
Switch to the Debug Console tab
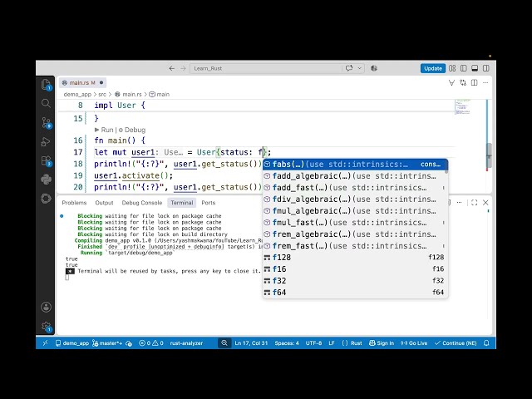pyautogui.click(x=142, y=203)
